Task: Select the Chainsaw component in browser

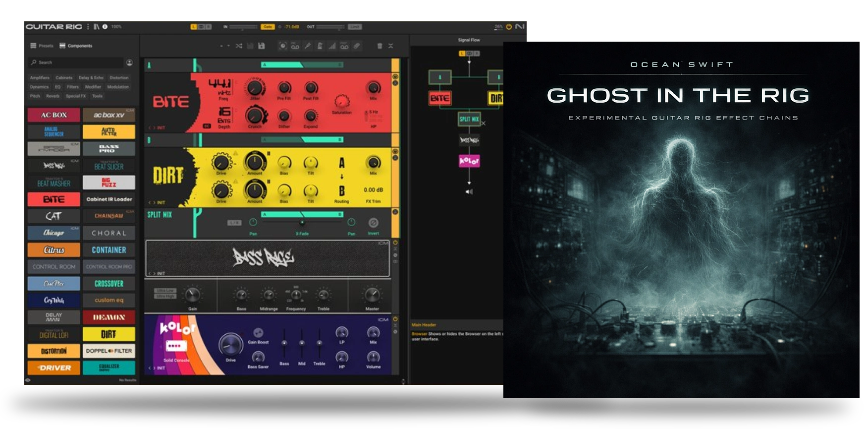Action: 109,216
